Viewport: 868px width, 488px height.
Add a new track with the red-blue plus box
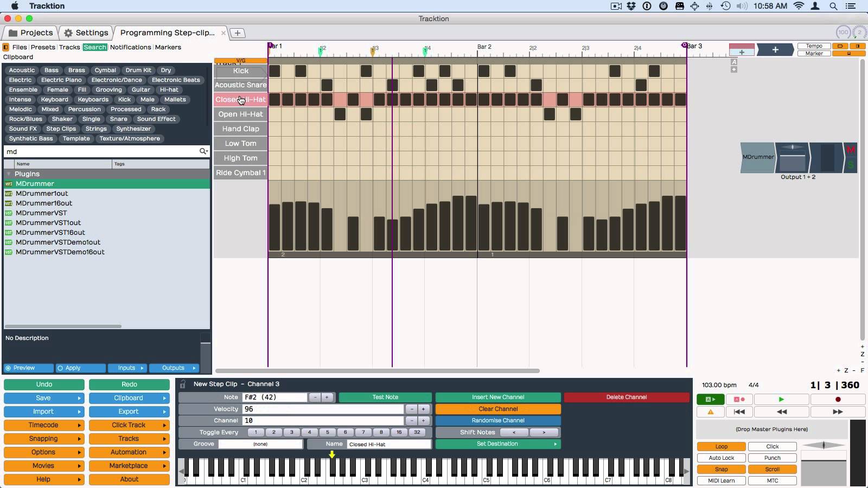(742, 50)
